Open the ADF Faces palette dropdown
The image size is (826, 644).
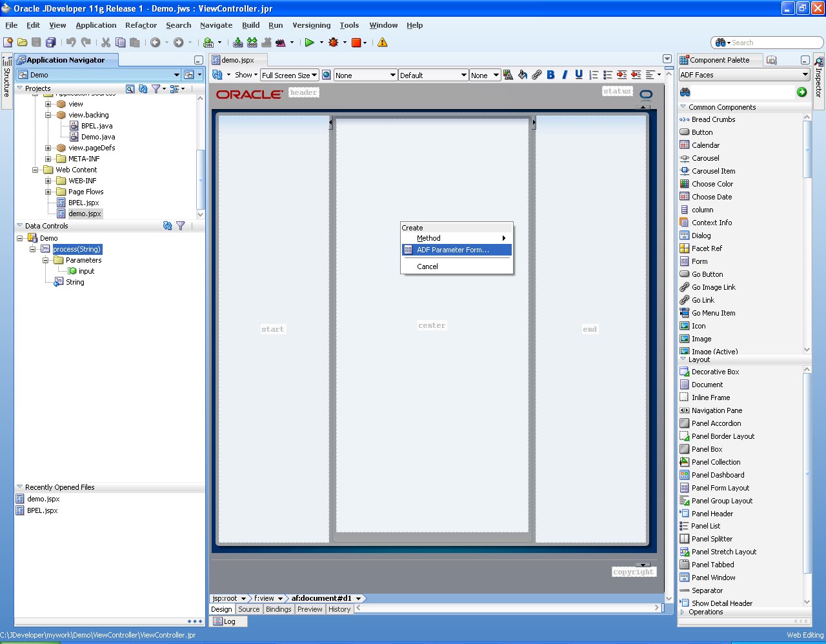pyautogui.click(x=744, y=75)
